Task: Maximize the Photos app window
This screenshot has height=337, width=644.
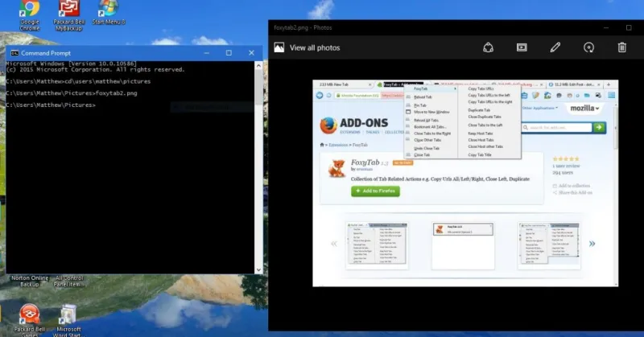Action: tap(628, 27)
